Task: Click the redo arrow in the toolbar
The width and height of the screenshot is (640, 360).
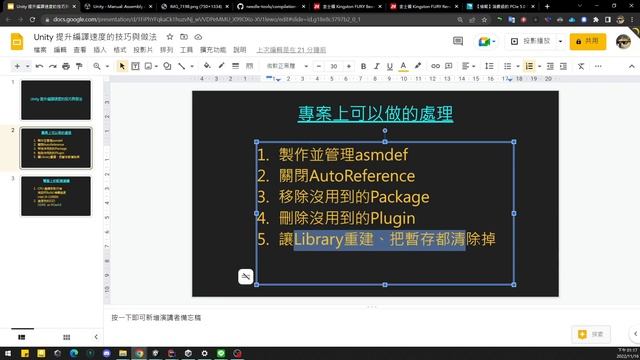Action: [x=53, y=66]
